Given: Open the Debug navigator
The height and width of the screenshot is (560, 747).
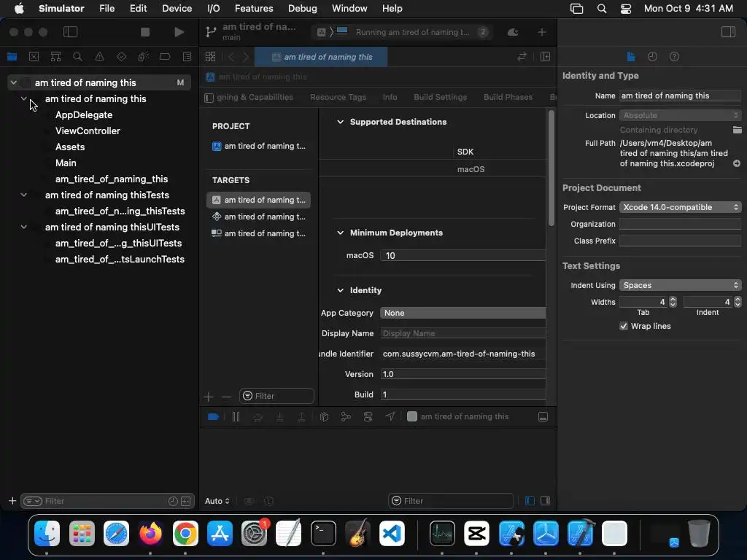Looking at the screenshot, I should click(143, 57).
